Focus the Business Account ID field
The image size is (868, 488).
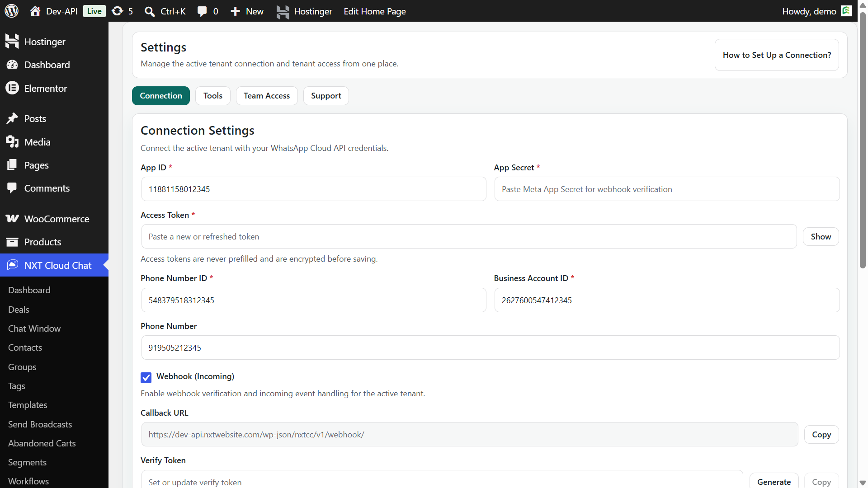point(667,300)
